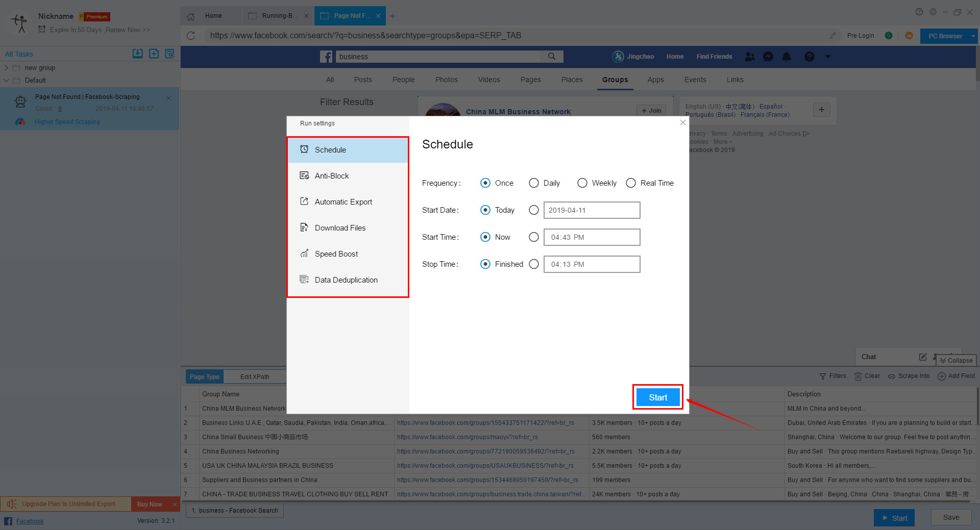Open Data Deduplication settings section
Screen dimensions: 980x530
tap(348, 280)
